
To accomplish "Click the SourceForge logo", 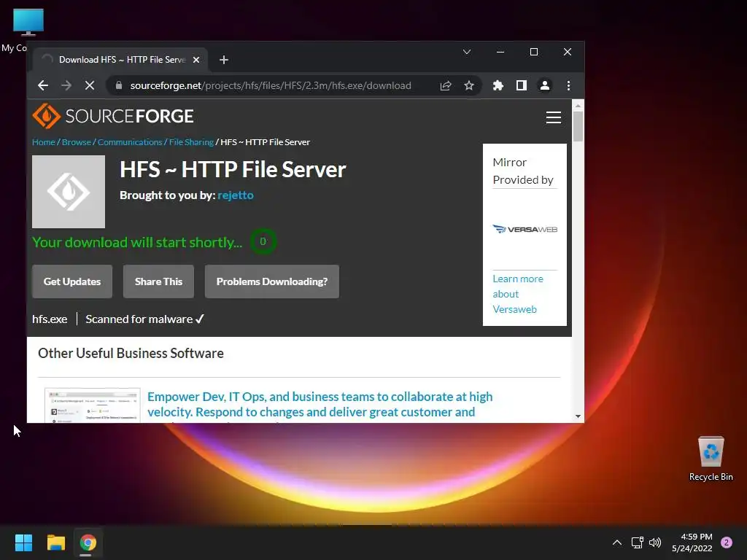I will point(113,116).
